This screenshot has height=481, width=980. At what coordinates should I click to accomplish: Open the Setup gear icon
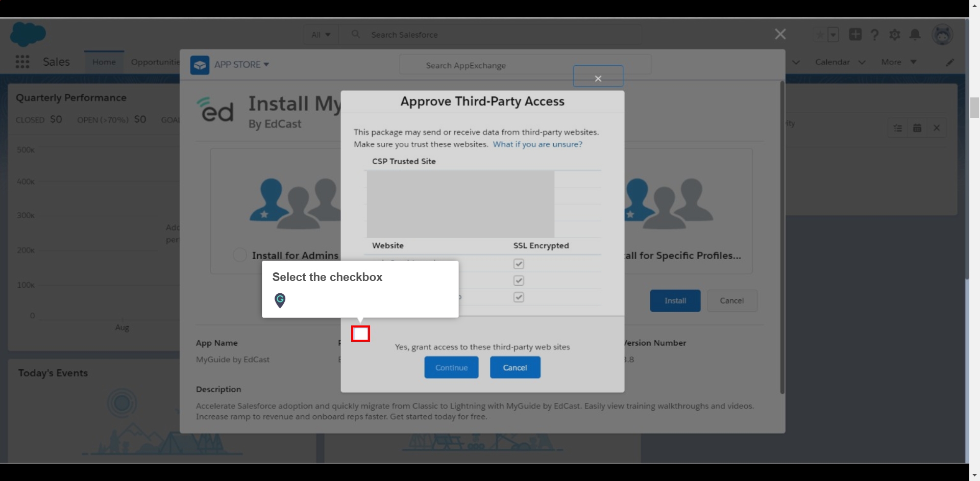coord(894,35)
